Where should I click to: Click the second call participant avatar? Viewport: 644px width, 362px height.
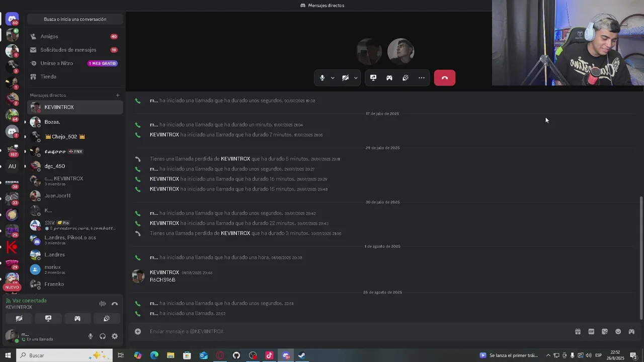[x=401, y=51]
